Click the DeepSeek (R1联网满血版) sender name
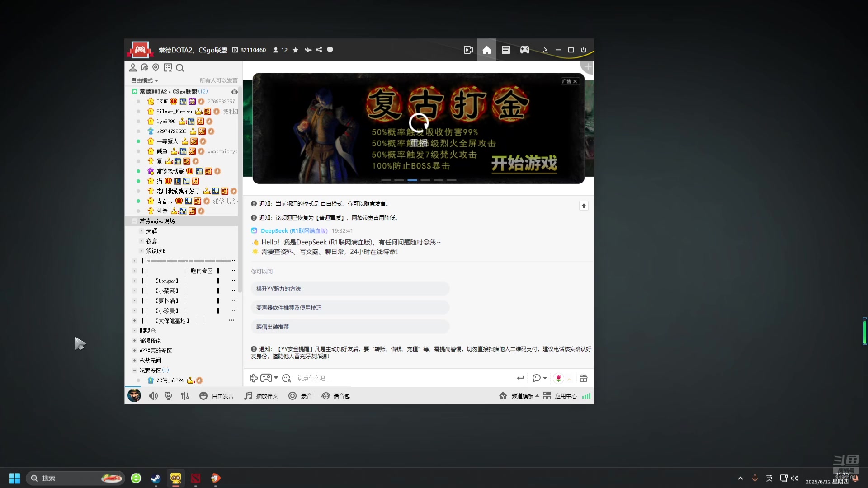 294,231
